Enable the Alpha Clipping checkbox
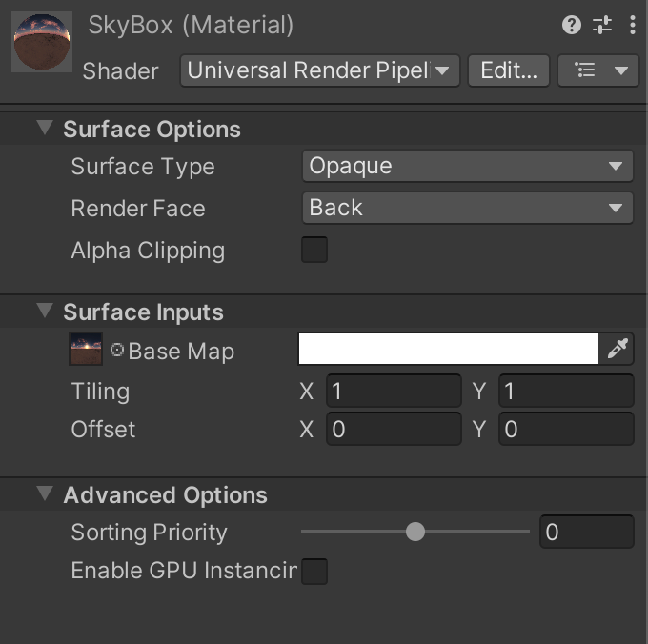Screen dimensions: 648x644 tap(314, 250)
